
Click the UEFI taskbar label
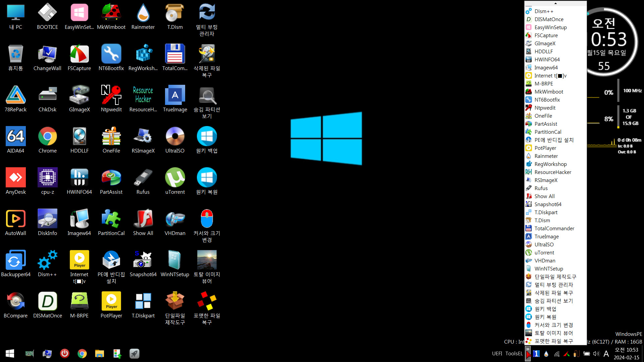[497, 354]
